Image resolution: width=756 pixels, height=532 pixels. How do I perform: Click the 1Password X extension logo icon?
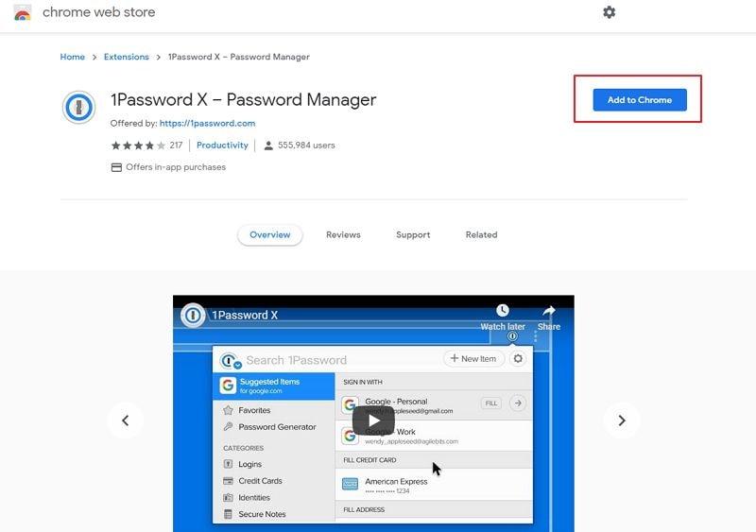[78, 107]
